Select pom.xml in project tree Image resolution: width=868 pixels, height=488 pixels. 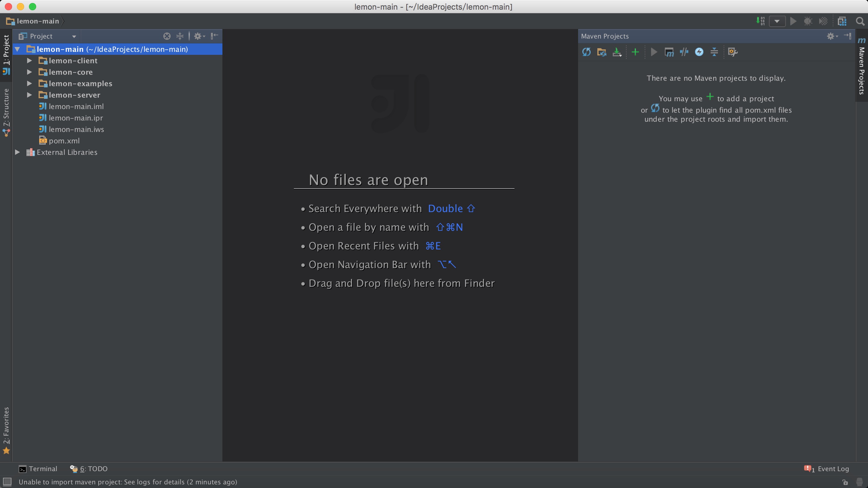point(64,141)
